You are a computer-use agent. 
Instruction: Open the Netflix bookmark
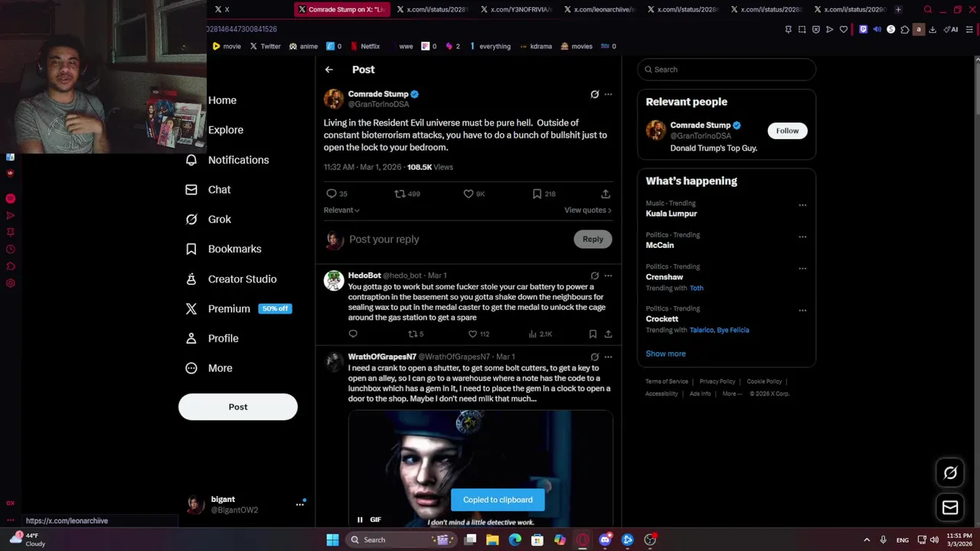[x=364, y=46]
